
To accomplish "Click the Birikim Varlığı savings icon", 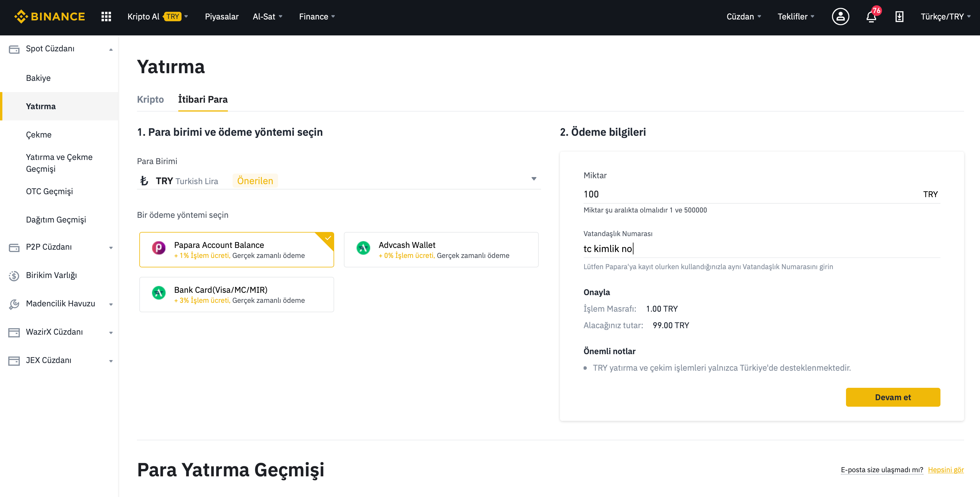I will [14, 275].
